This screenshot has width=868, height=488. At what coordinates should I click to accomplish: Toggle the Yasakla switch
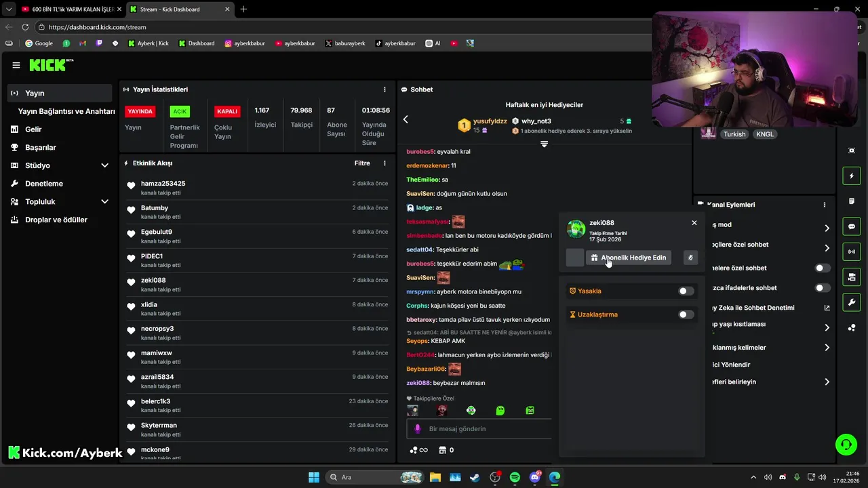(x=686, y=291)
